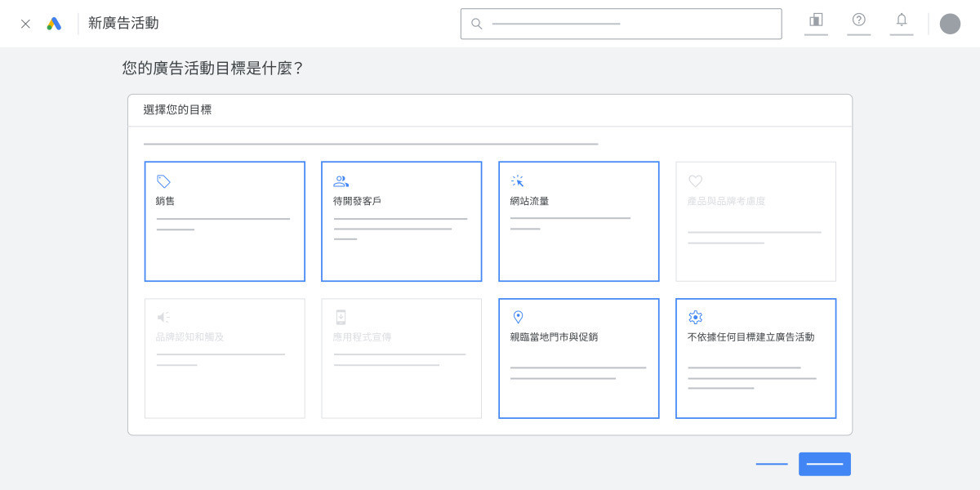980x490 pixels.
Task: Click the 待開發客戶 people icon
Action: pos(341,181)
